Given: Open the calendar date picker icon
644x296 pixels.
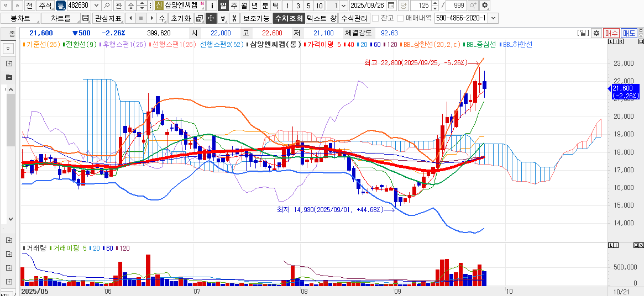Looking at the screenshot, I should click(391, 6).
